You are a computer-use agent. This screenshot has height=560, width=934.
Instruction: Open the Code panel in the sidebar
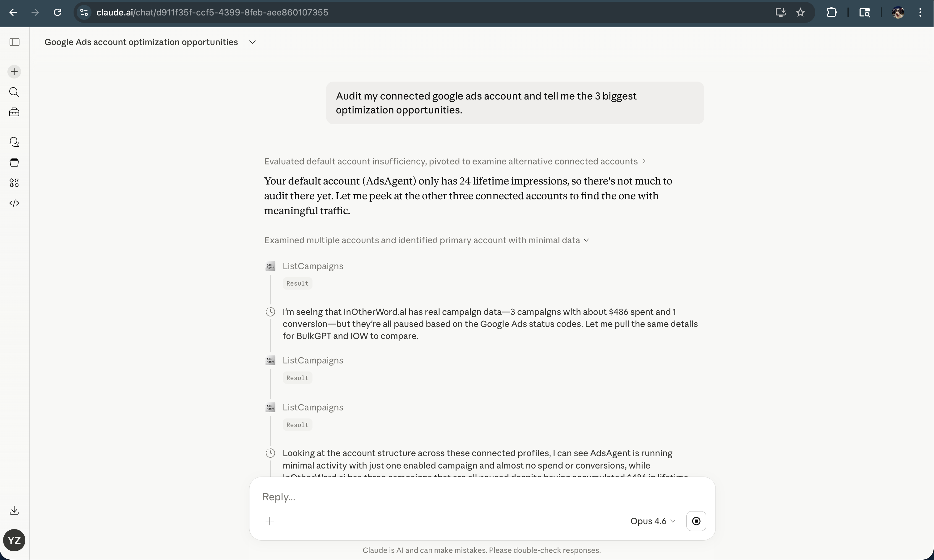point(14,203)
